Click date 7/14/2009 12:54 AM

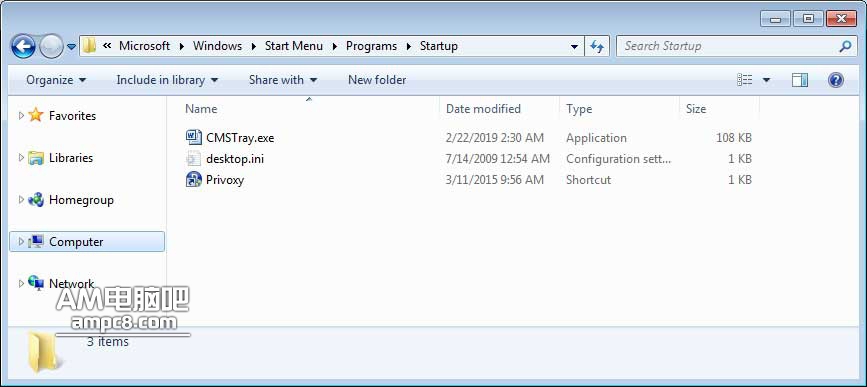(x=498, y=159)
